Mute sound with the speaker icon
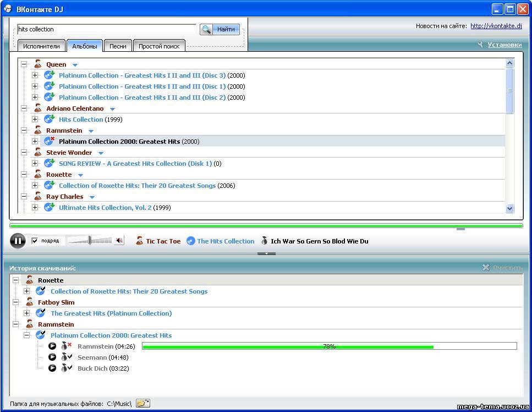Image resolution: width=532 pixels, height=412 pixels. tap(119, 241)
